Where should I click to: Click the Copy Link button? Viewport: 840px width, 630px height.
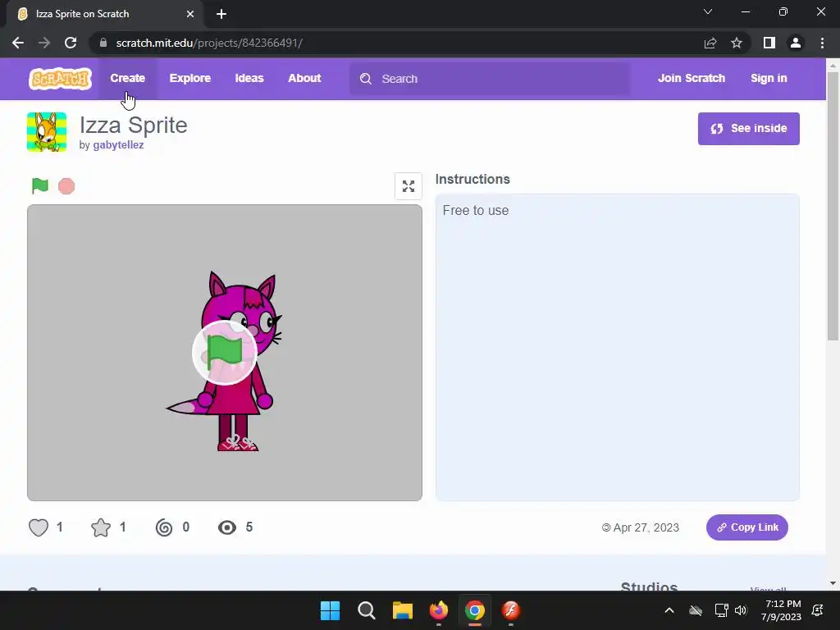tap(746, 527)
